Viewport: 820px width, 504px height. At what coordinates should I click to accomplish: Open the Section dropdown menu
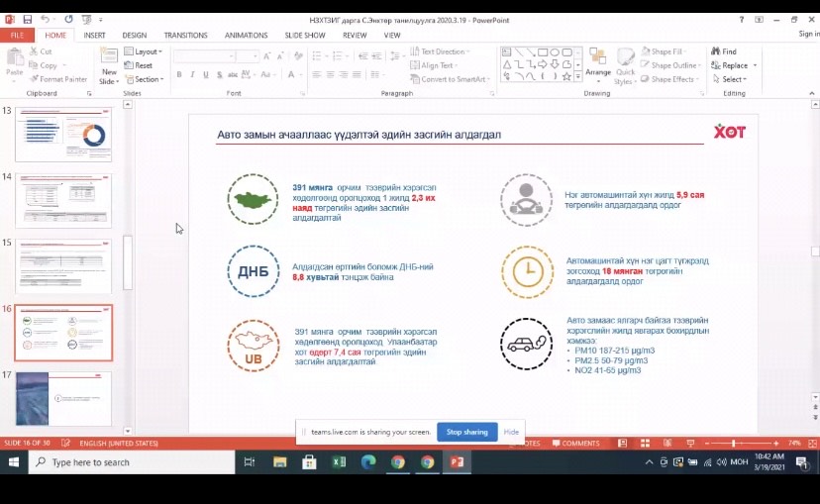tap(147, 79)
